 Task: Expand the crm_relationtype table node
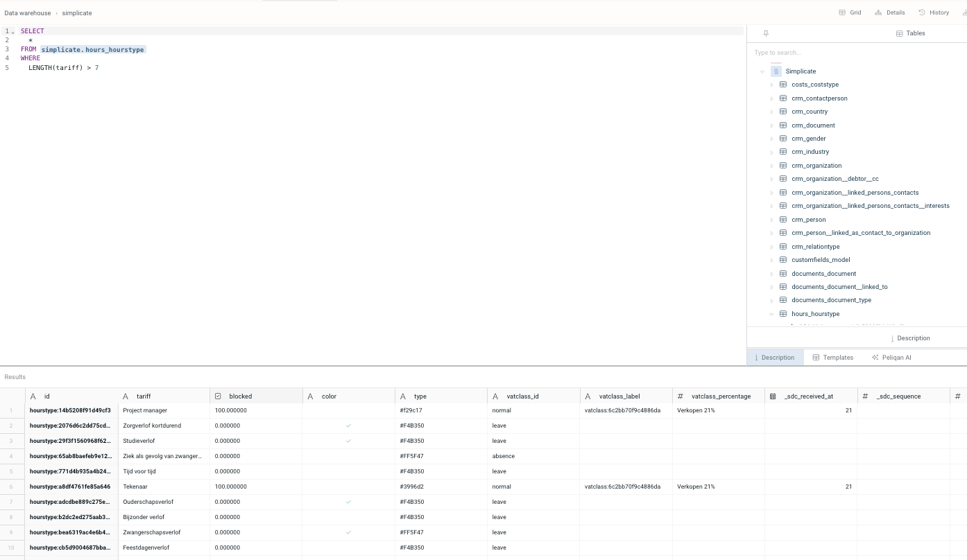point(771,247)
